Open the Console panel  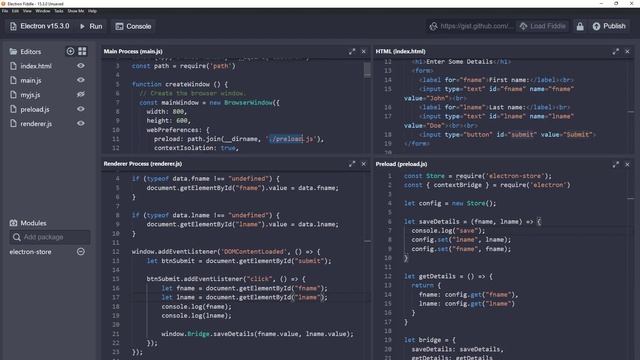click(133, 26)
